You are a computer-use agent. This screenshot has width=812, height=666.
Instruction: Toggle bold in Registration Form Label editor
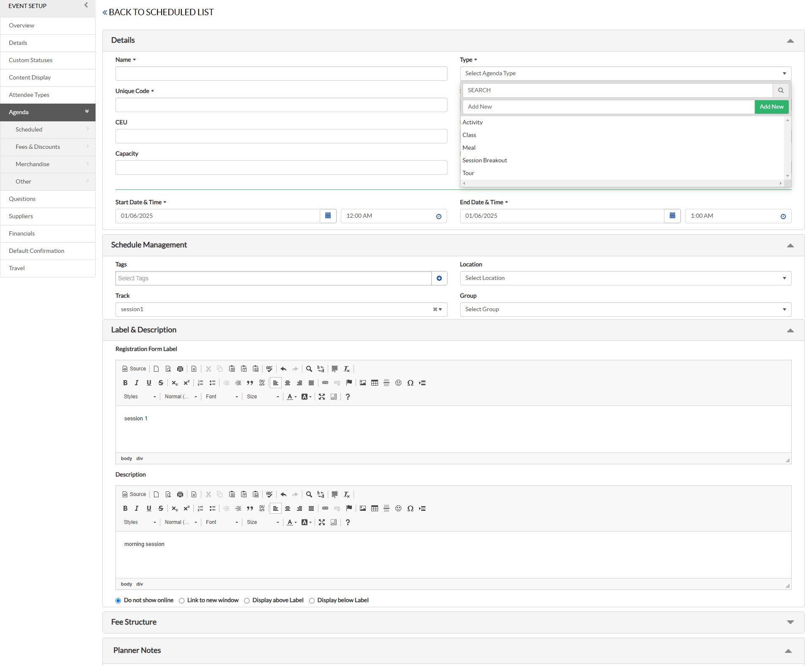[125, 383]
